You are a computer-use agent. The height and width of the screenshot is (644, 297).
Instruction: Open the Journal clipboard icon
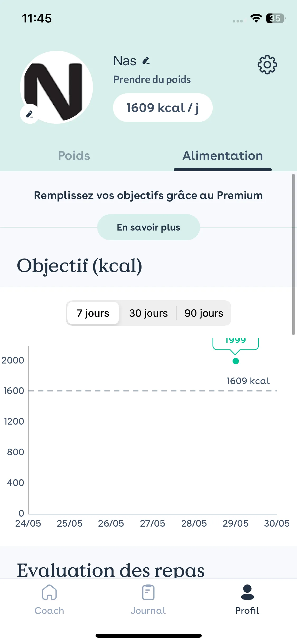[x=148, y=592]
